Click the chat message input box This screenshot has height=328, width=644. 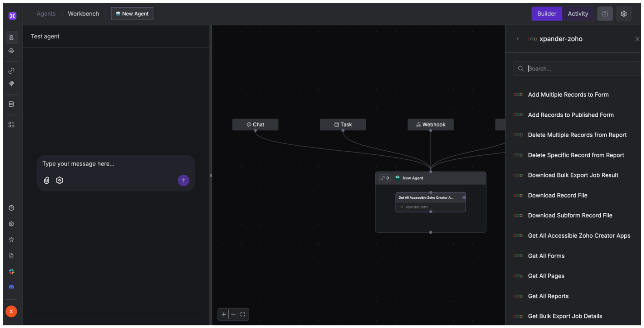(x=116, y=164)
